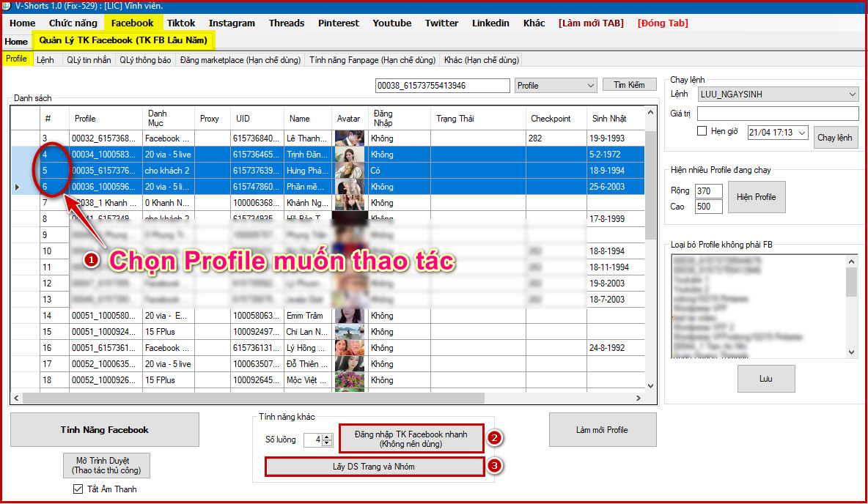
Task: Click the name cell Đỗ Thiên
Action: tap(308, 364)
